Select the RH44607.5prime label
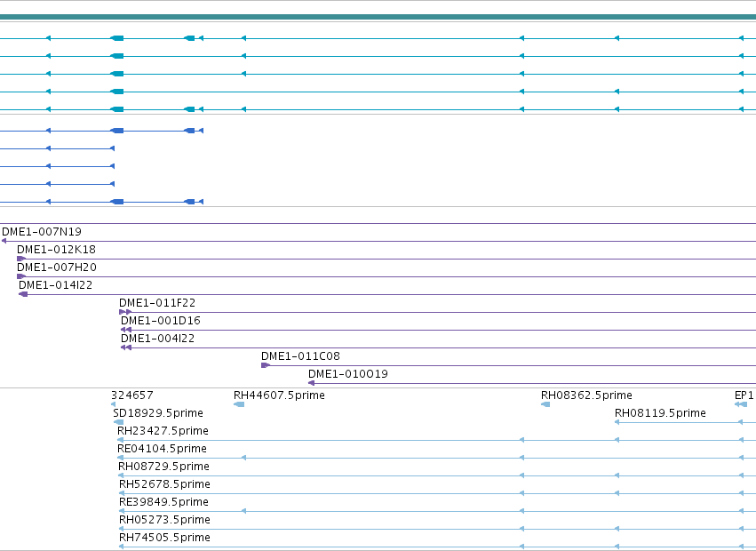756x551 pixels. tap(279, 395)
